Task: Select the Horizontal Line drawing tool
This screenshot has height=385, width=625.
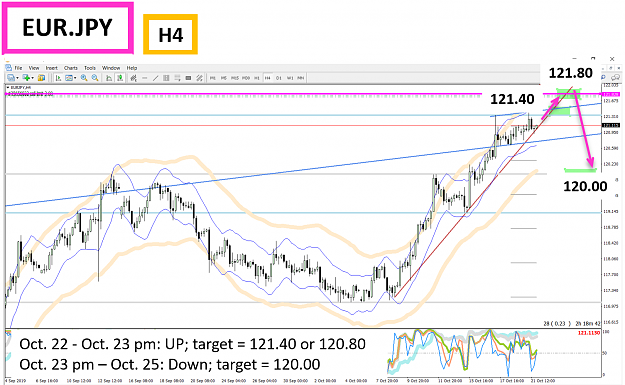Action: coord(145,78)
